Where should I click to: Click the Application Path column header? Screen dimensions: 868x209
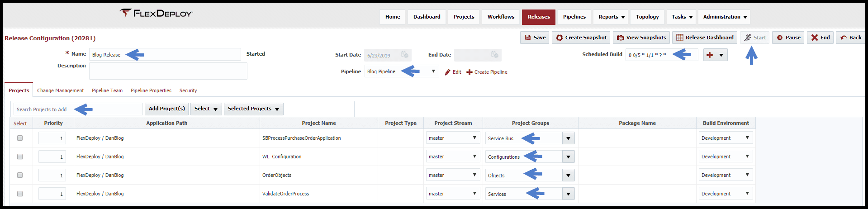[x=166, y=123]
